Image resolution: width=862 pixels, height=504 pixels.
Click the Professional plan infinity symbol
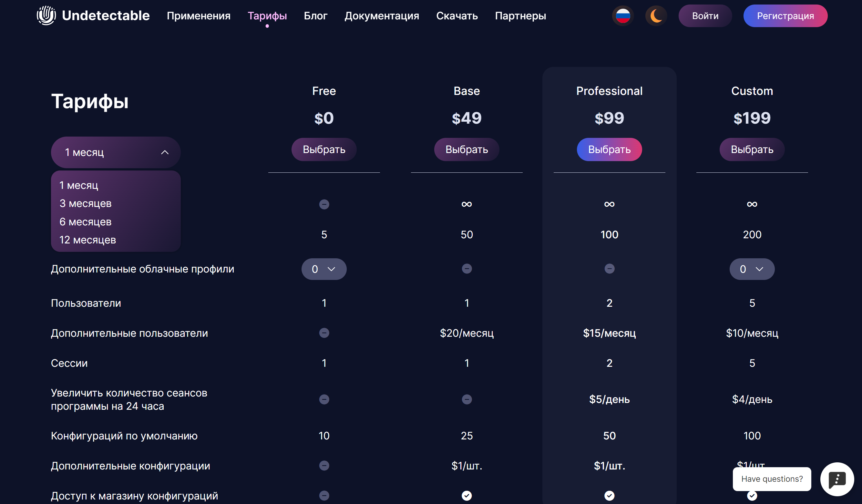click(x=609, y=204)
